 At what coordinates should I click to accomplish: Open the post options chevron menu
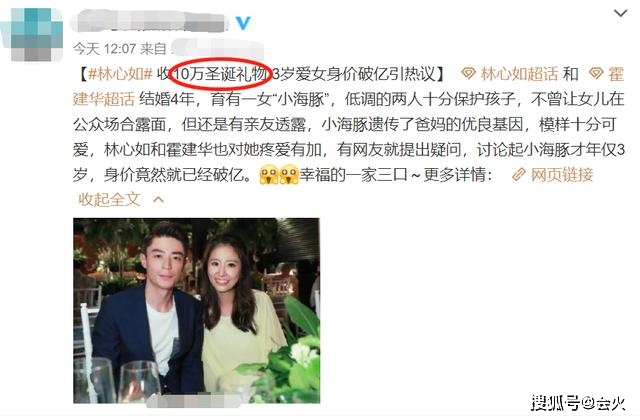click(621, 13)
